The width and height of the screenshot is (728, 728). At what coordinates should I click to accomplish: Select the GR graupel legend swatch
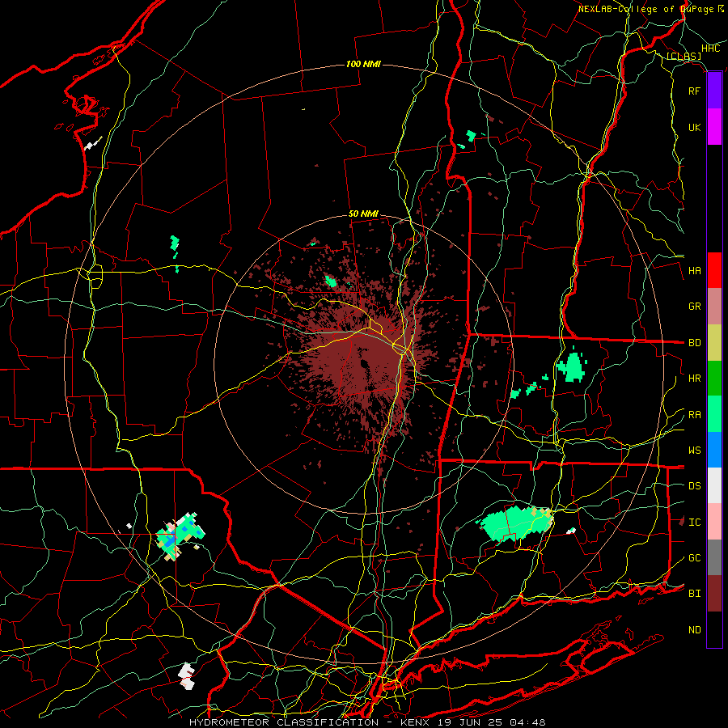click(x=714, y=307)
